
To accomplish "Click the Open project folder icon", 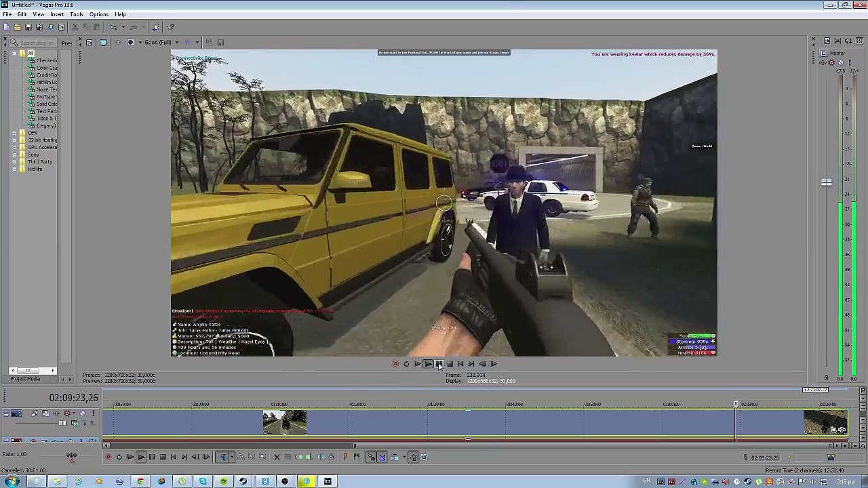I will pyautogui.click(x=18, y=27).
